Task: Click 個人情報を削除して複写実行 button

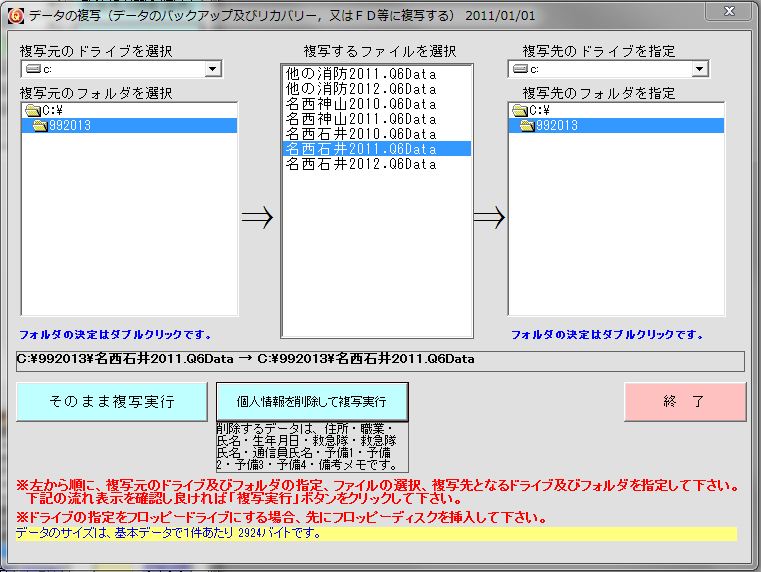Action: [312, 402]
